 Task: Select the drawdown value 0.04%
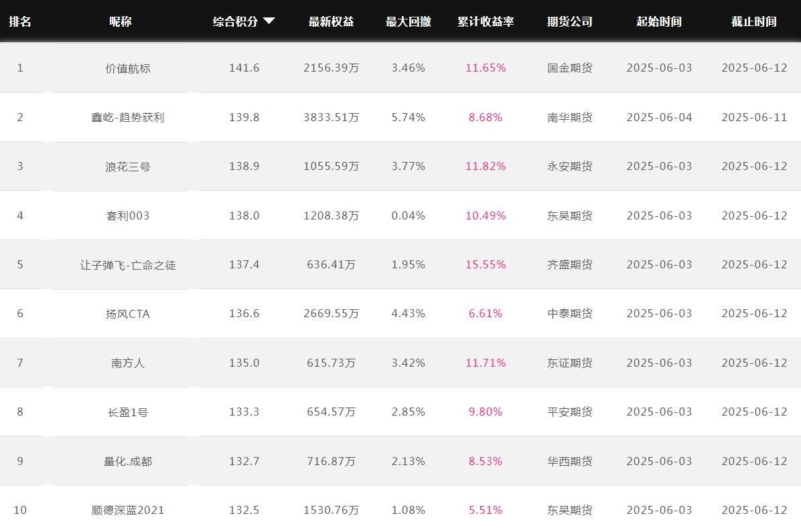click(x=408, y=215)
